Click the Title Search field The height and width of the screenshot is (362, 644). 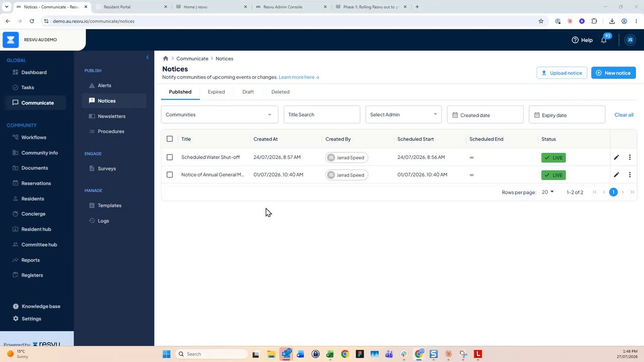[322, 115]
